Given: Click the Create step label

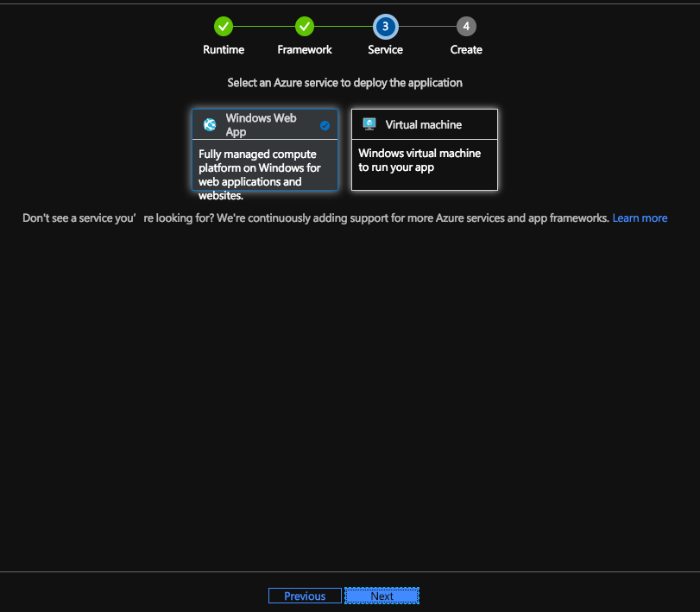Looking at the screenshot, I should 466,49.
